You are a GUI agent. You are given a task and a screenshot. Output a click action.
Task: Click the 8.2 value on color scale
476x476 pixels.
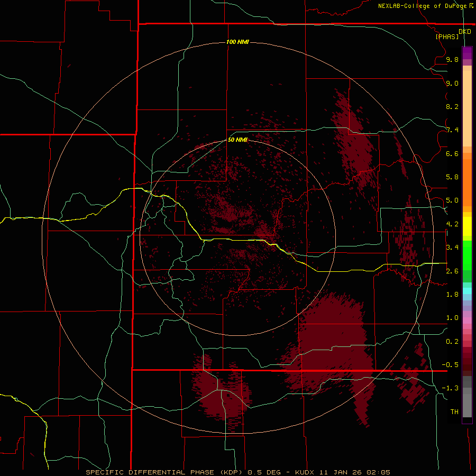pyautogui.click(x=452, y=106)
